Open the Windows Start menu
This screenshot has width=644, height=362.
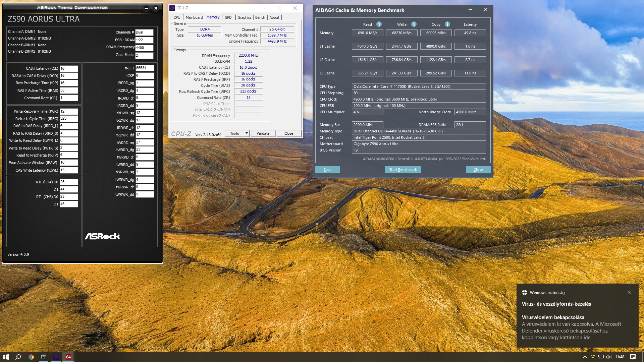(6, 357)
